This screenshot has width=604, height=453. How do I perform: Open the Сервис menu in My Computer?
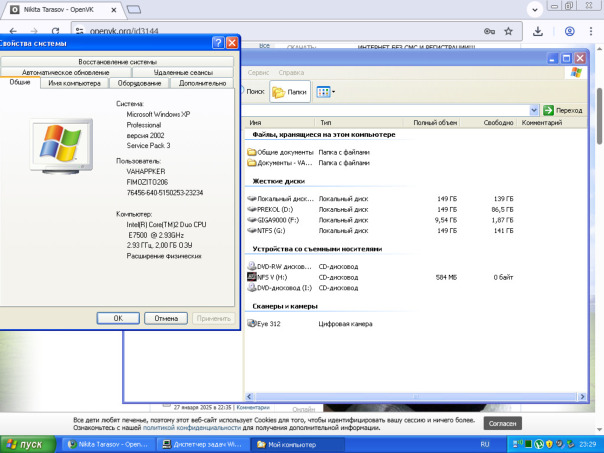[x=258, y=72]
